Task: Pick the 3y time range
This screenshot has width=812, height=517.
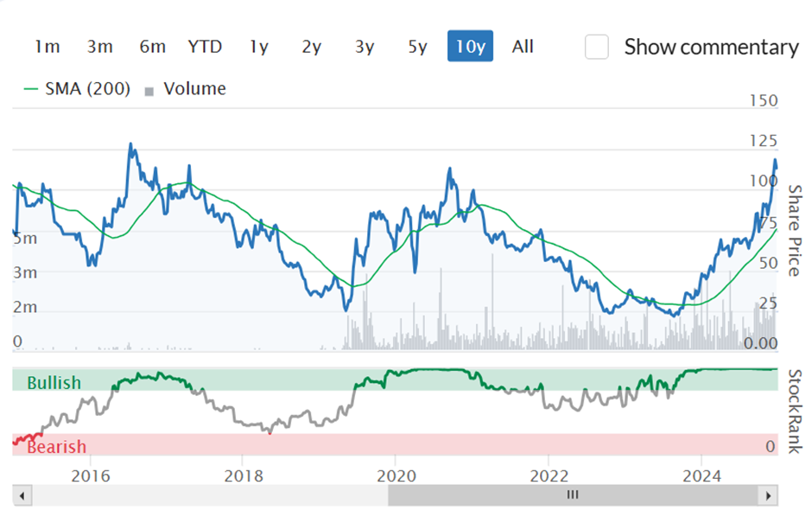Action: tap(365, 47)
